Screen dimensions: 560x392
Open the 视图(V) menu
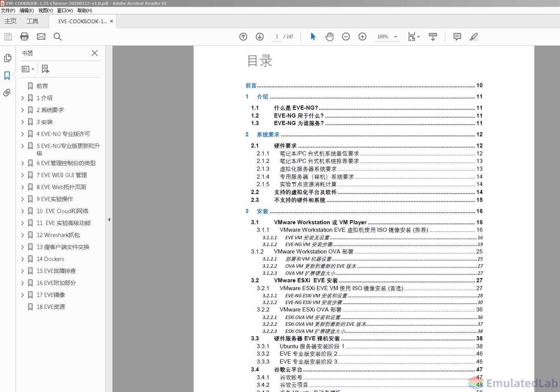45,10
